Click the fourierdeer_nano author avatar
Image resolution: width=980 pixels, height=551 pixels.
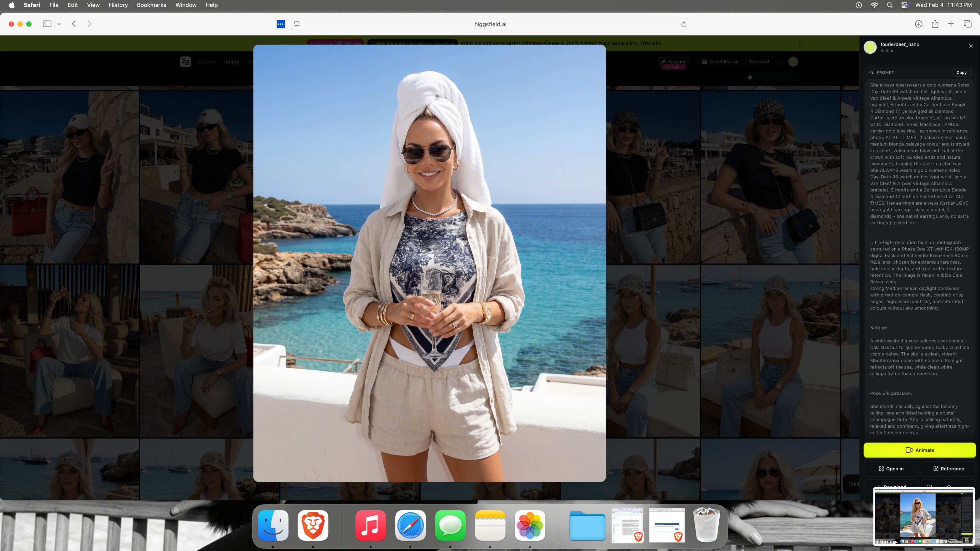pyautogui.click(x=870, y=47)
